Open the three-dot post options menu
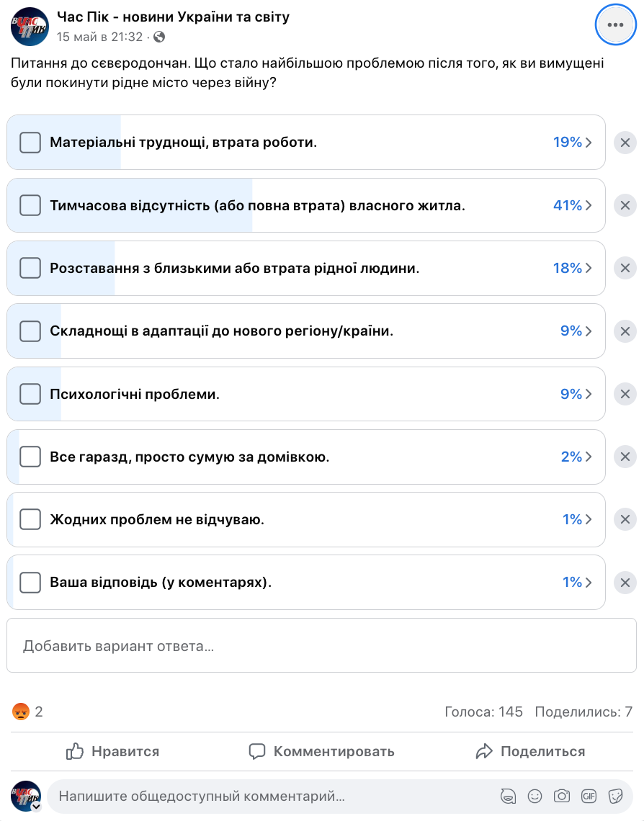Viewport: 644px width, 821px height. [x=614, y=24]
